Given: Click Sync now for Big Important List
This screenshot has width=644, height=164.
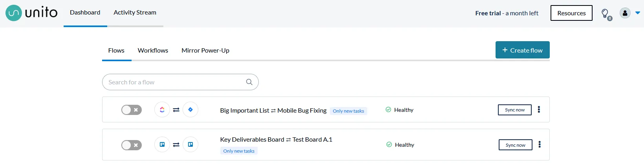Looking at the screenshot, I should 514,110.
